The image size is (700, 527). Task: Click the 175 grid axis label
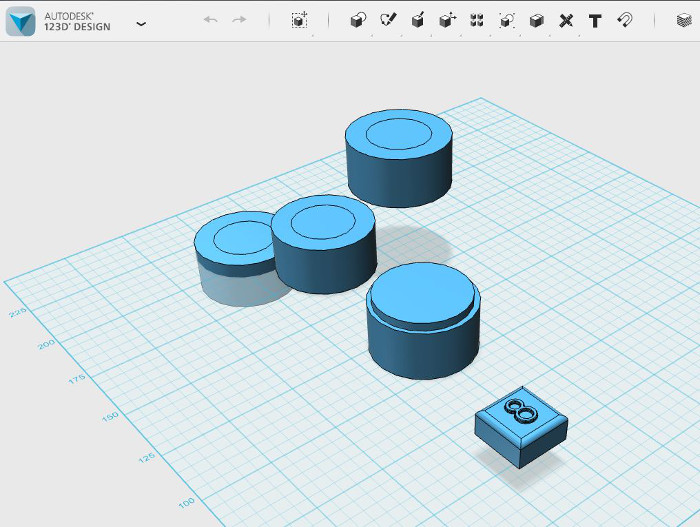pos(77,379)
